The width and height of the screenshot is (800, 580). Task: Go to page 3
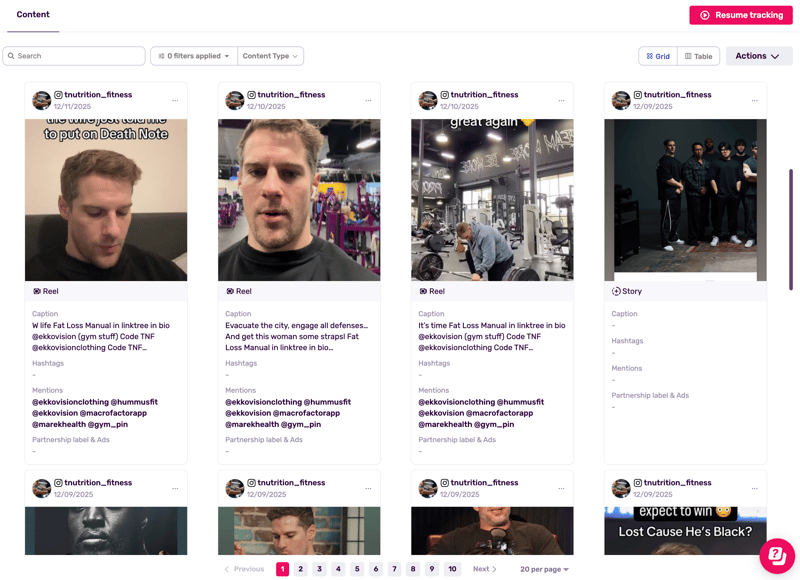pyautogui.click(x=319, y=569)
